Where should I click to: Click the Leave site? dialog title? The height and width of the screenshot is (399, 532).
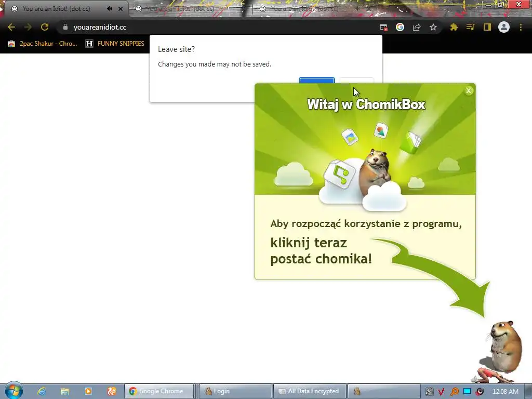pyautogui.click(x=177, y=49)
